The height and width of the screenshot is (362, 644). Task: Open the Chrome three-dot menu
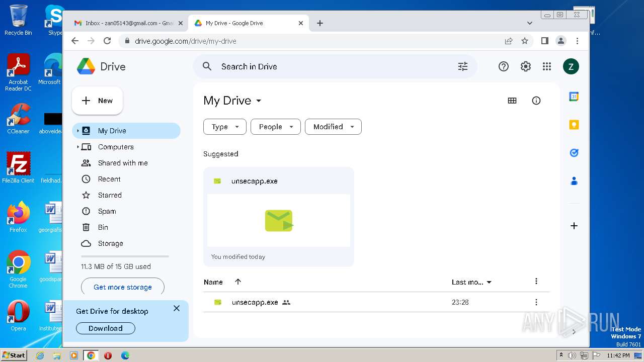pyautogui.click(x=578, y=41)
